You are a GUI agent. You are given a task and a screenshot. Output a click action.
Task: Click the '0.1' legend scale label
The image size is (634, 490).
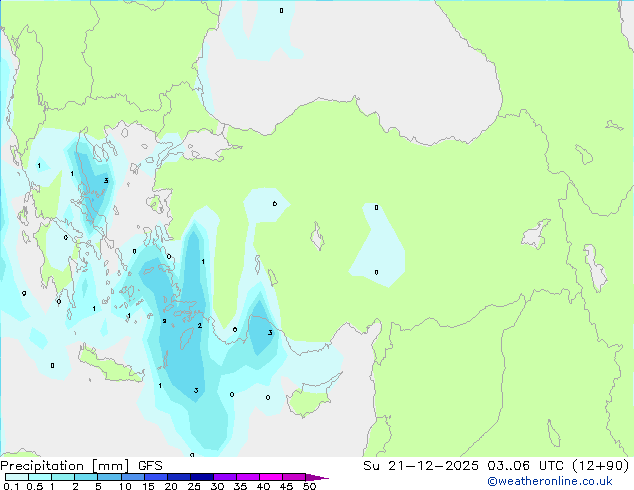click(x=11, y=486)
